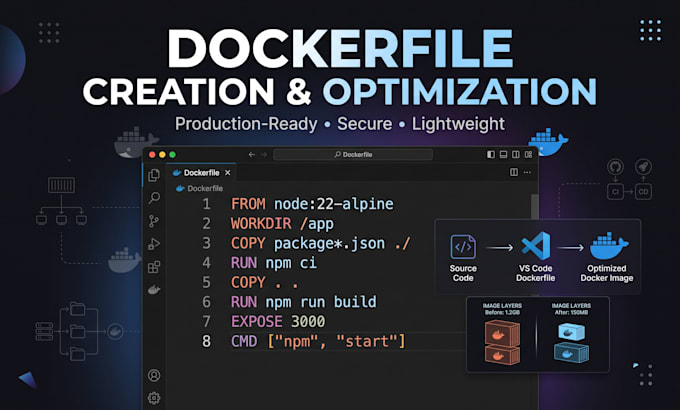Screen dimensions: 680x410
Task: Click the blue Docker whale beside window
Action: click(x=549, y=142)
